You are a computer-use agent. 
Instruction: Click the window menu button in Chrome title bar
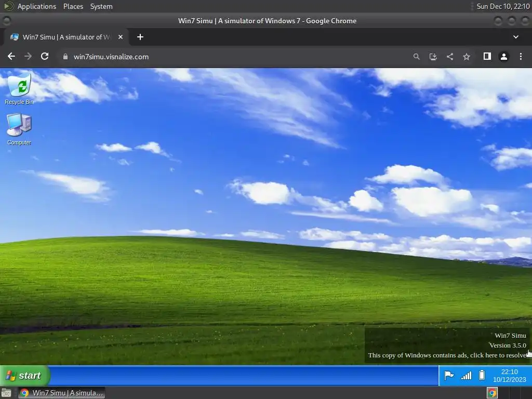6,21
